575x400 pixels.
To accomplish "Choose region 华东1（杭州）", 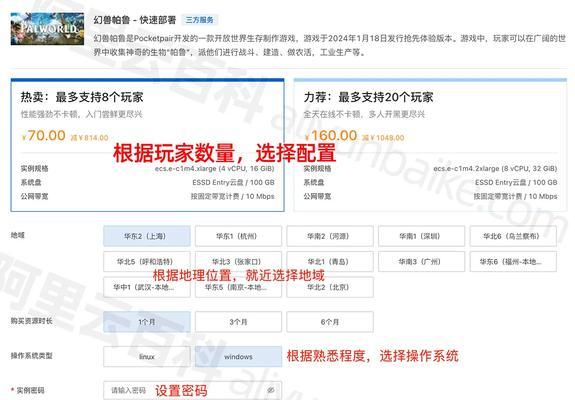I will (x=238, y=236).
